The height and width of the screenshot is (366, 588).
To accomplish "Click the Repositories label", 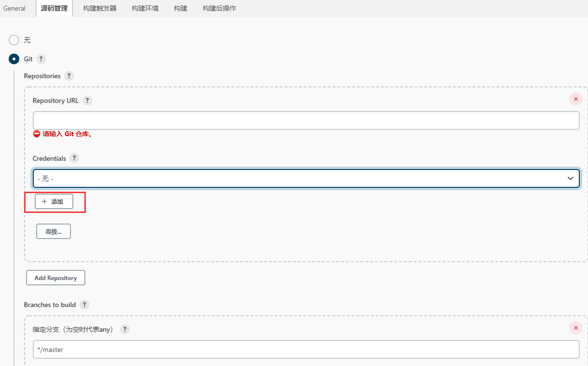I will (42, 76).
